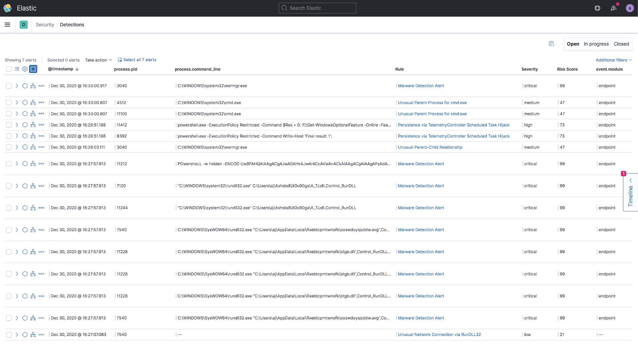Click the Unusual Network Connection via RunDLL32 rule
Screen dimensions: 638x364
pyautogui.click(x=439, y=334)
